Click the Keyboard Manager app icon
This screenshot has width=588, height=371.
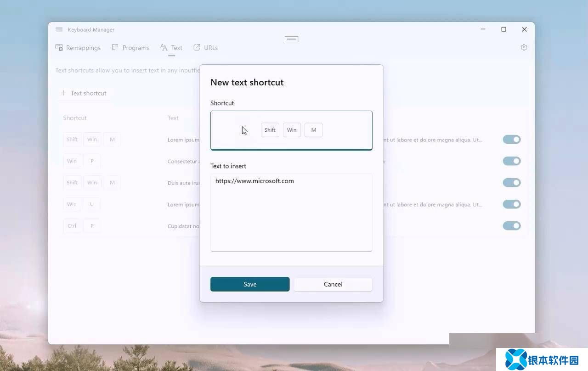click(59, 29)
